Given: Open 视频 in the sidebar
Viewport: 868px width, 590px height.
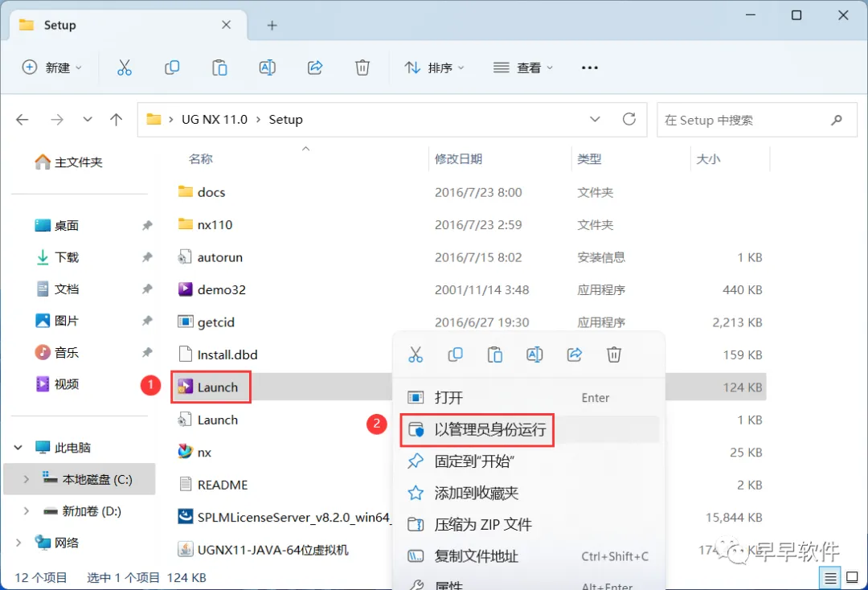Looking at the screenshot, I should (x=58, y=384).
